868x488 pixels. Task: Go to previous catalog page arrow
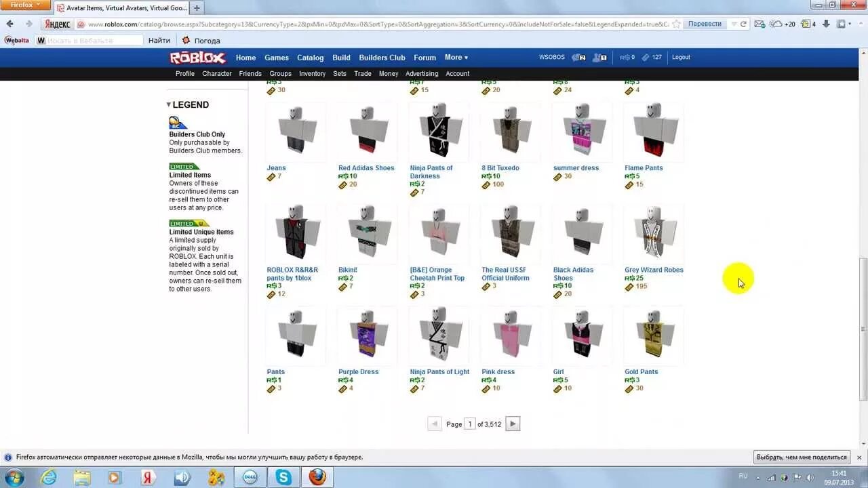[435, 424]
